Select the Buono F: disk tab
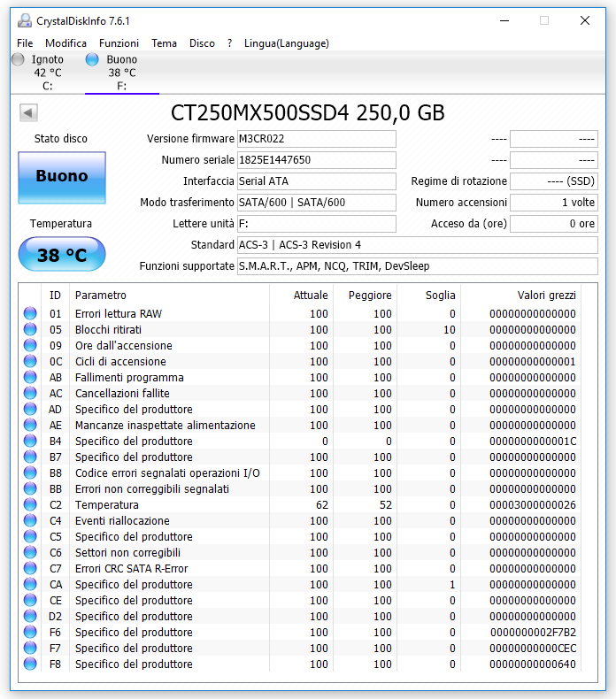Viewport: 616px width, 699px height. (122, 73)
